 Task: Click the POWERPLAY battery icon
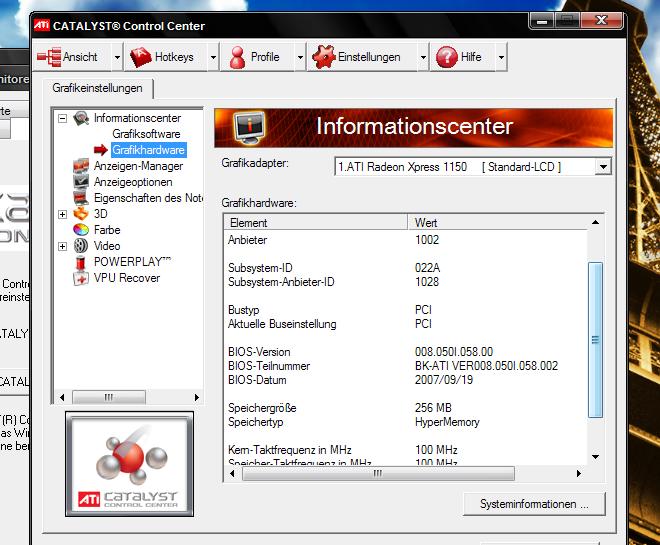(80, 262)
